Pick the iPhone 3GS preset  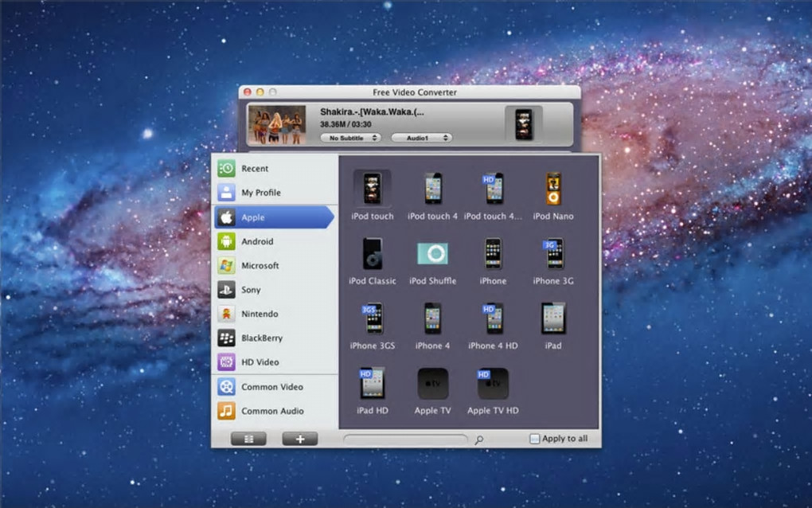(372, 318)
